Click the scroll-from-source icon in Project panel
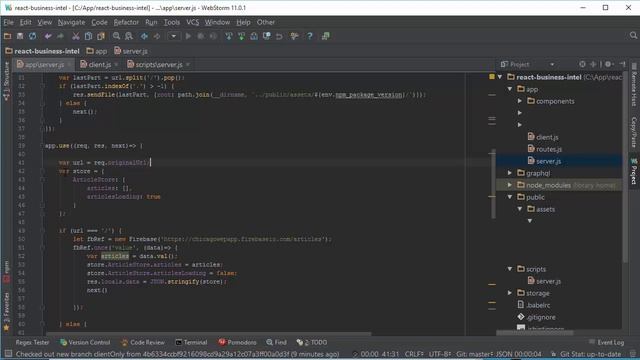 pyautogui.click(x=582, y=64)
